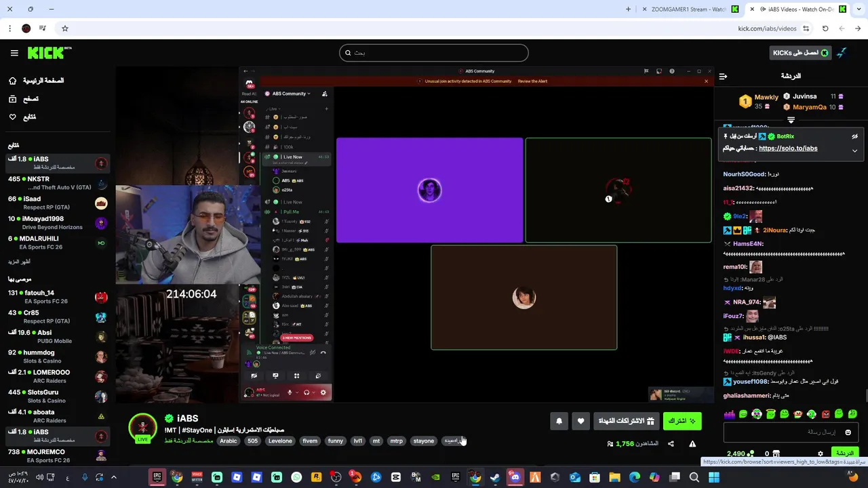Switch to iABS Videos tab

pos(797,9)
